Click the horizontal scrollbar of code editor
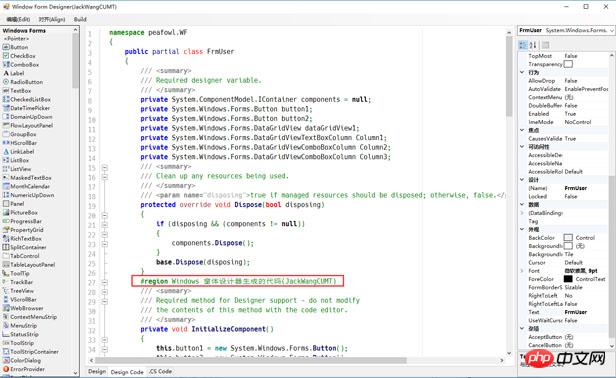 251,360
